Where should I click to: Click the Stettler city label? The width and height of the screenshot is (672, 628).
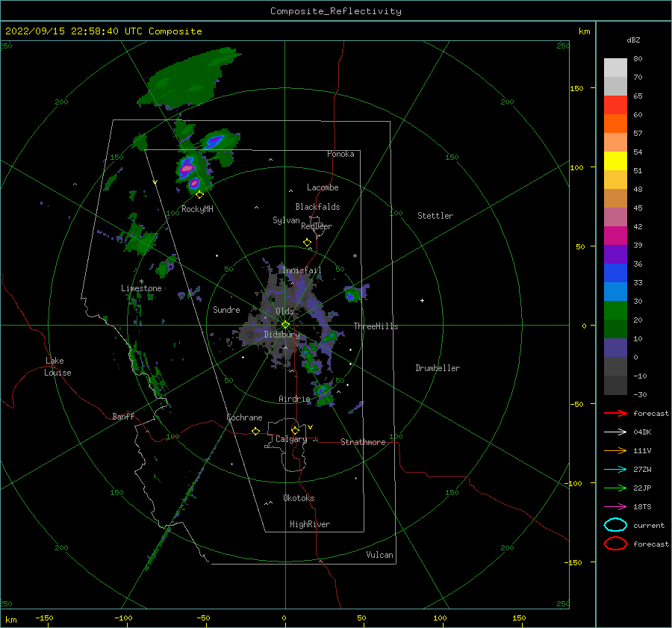(x=435, y=216)
